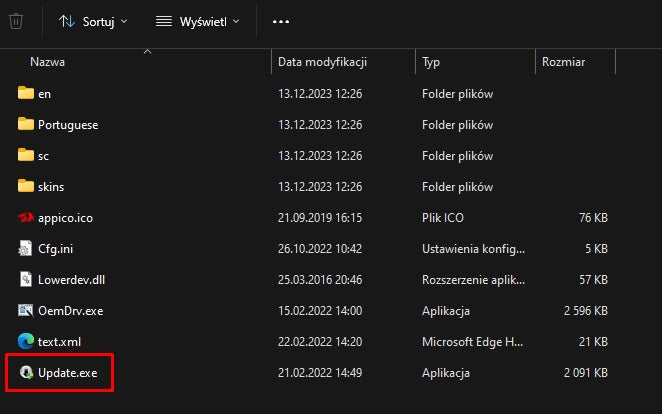
Task: Select the Update.exe application icon
Action: pyautogui.click(x=26, y=372)
